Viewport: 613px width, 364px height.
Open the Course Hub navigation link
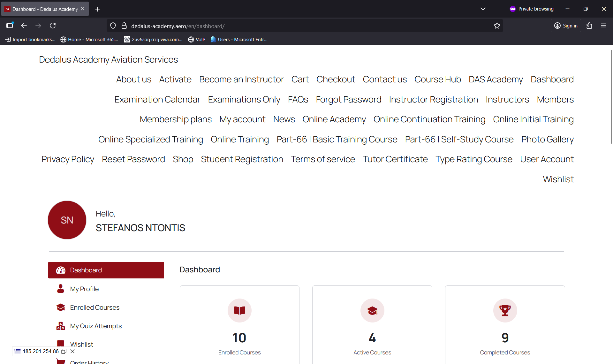pyautogui.click(x=437, y=80)
